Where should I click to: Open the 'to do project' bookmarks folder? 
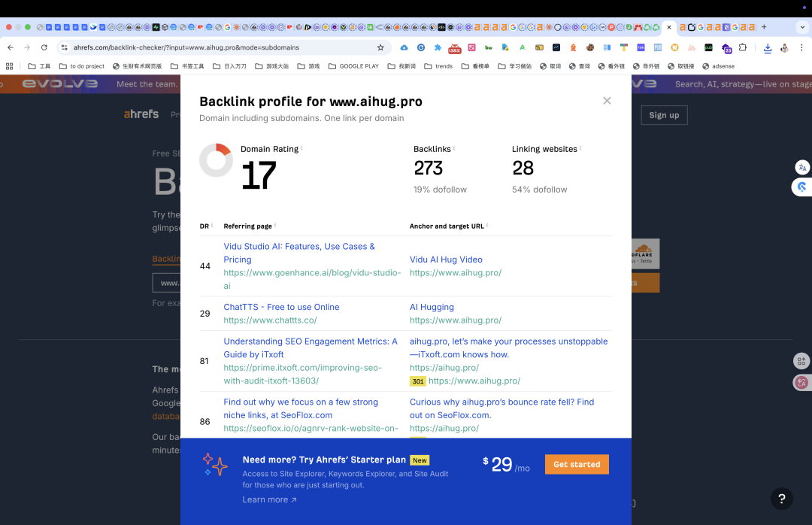click(x=82, y=66)
